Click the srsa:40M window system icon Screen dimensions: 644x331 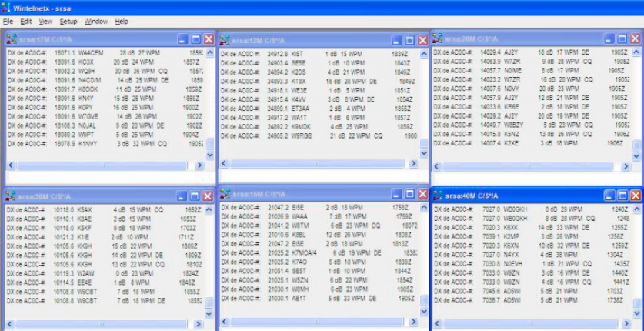coord(439,196)
